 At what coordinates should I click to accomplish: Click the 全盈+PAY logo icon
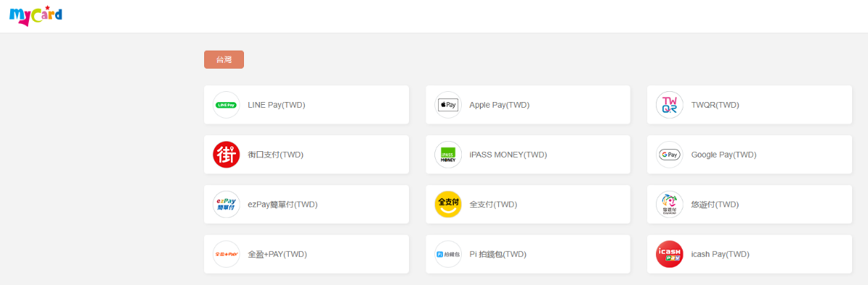(x=227, y=254)
